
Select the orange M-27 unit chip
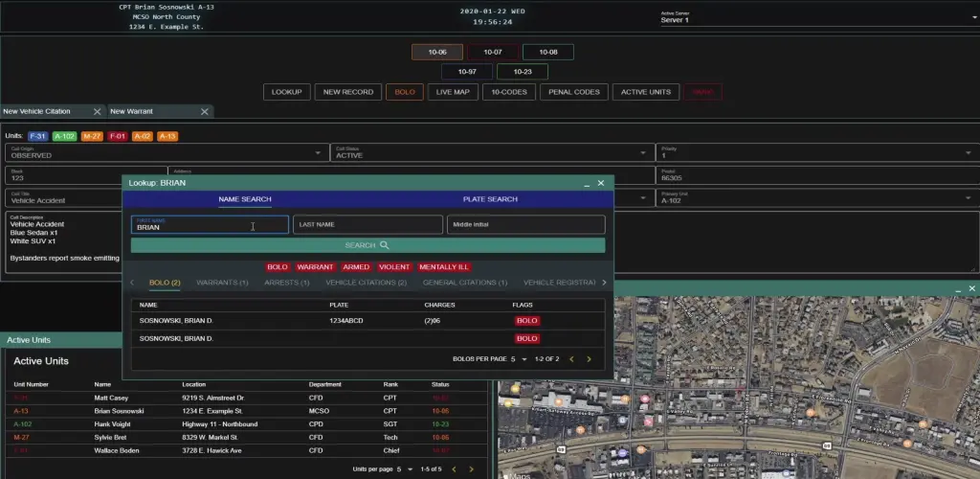point(92,136)
